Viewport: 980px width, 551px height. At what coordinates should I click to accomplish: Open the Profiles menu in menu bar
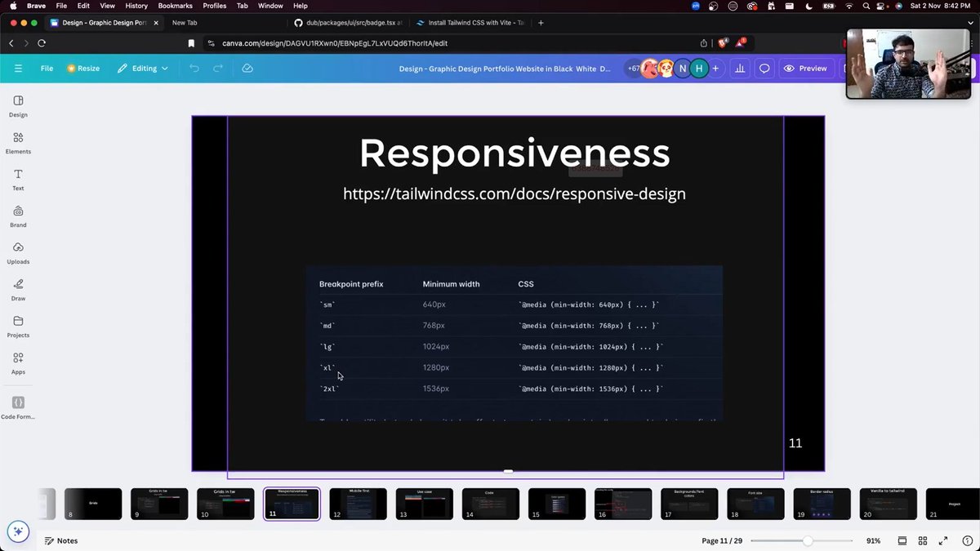(215, 6)
